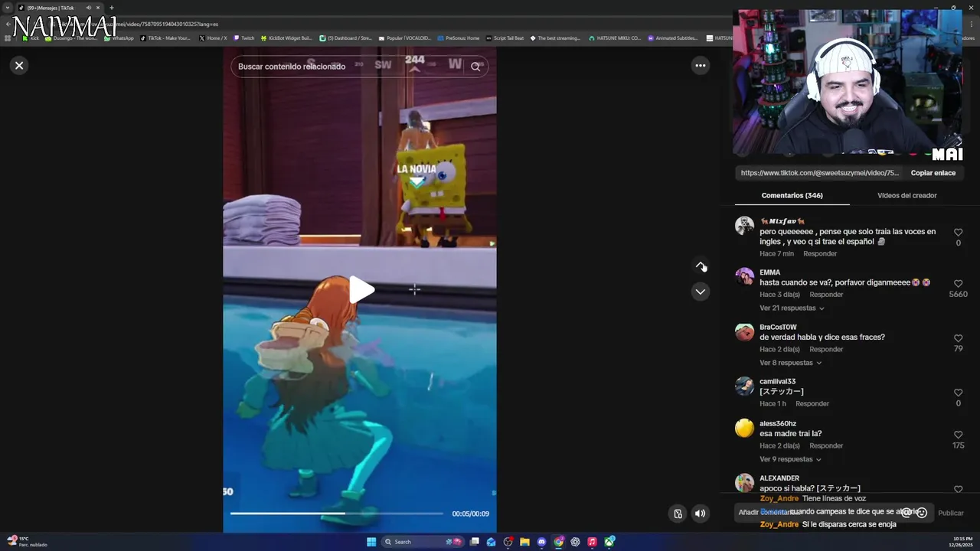Click the weather widget in taskbar
This screenshot has width=980, height=551.
pos(27,542)
